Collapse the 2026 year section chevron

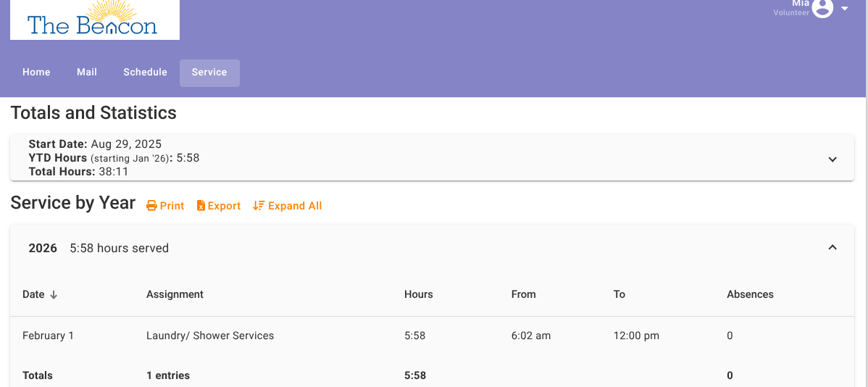click(x=832, y=248)
